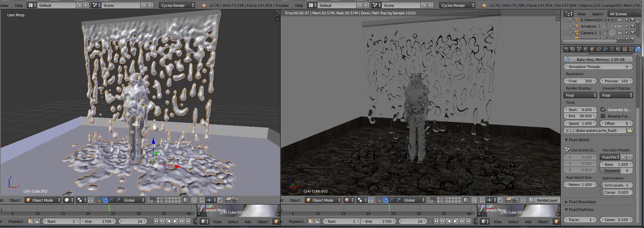Click the scale manipulator icon in left viewport
The width and height of the screenshot is (644, 228).
tap(118, 200)
